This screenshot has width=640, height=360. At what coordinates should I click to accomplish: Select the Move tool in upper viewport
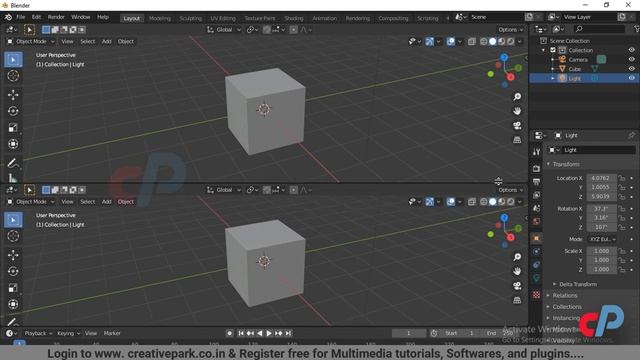[x=13, y=95]
